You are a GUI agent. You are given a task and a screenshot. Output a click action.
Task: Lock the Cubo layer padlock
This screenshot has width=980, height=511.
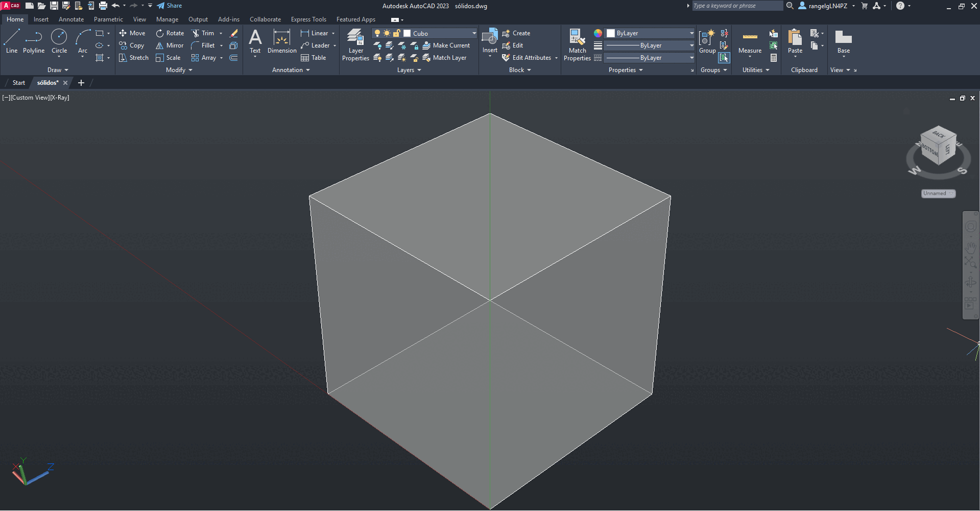click(397, 33)
